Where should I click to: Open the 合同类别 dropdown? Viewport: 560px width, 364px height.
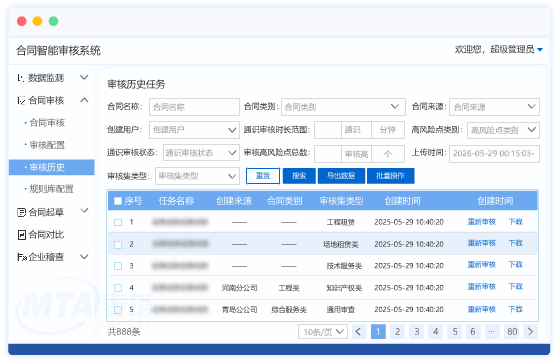coord(343,107)
